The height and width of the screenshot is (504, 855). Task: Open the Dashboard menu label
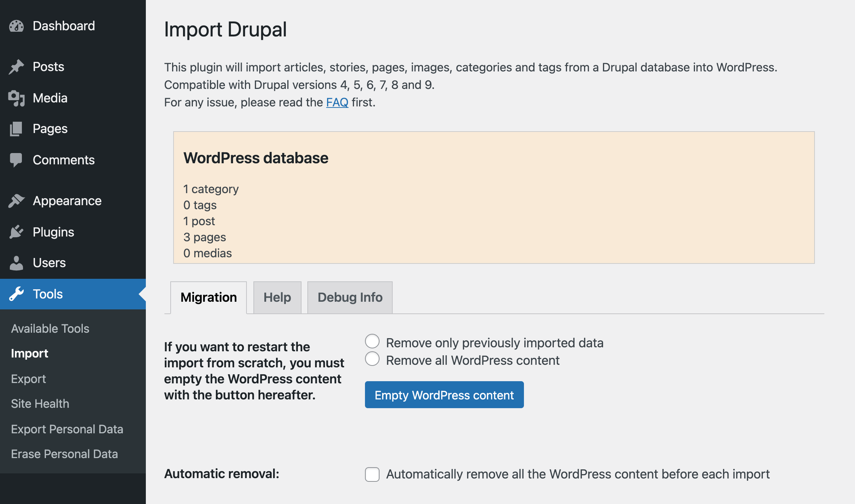pos(64,26)
